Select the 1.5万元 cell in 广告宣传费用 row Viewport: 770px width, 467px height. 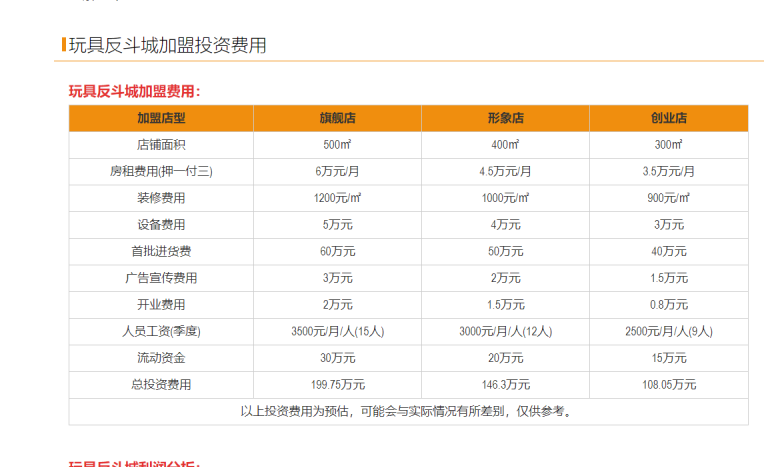pos(669,278)
